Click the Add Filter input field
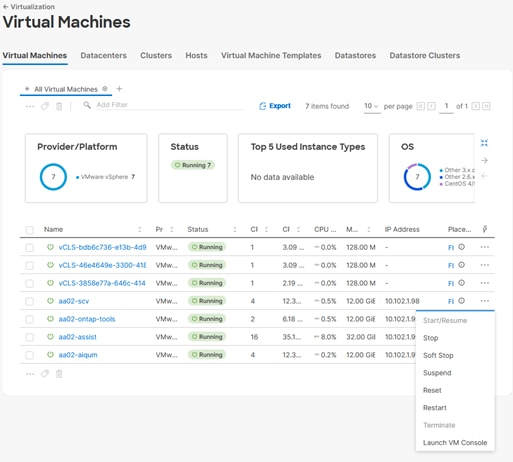The width and height of the screenshot is (513, 462). click(168, 105)
